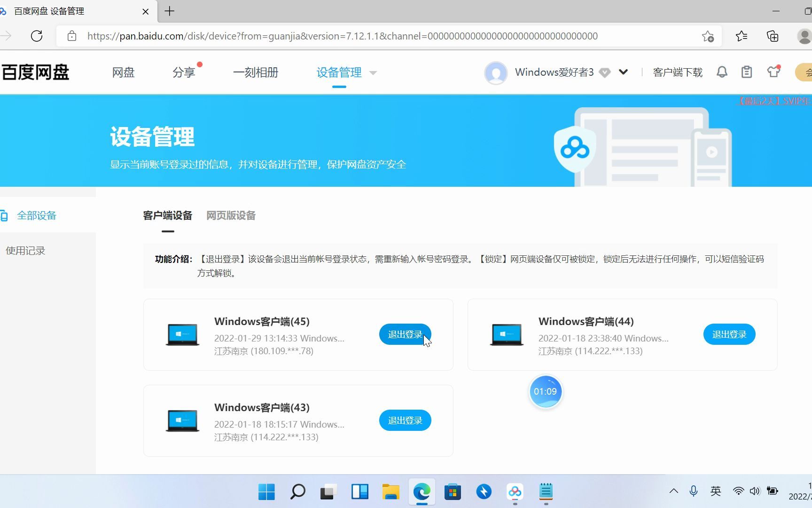
Task: Click the username Windows爱好者3
Action: [554, 72]
